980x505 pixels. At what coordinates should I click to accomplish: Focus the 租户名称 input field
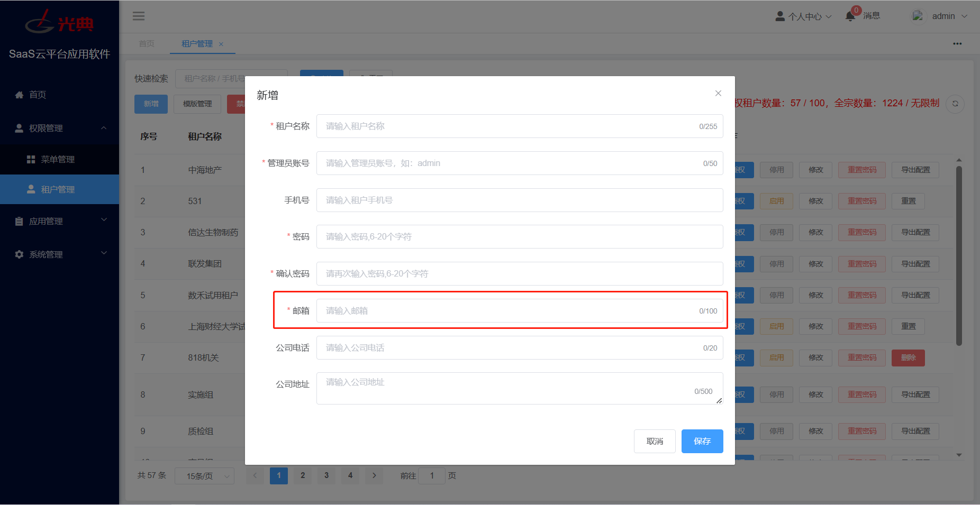click(520, 126)
